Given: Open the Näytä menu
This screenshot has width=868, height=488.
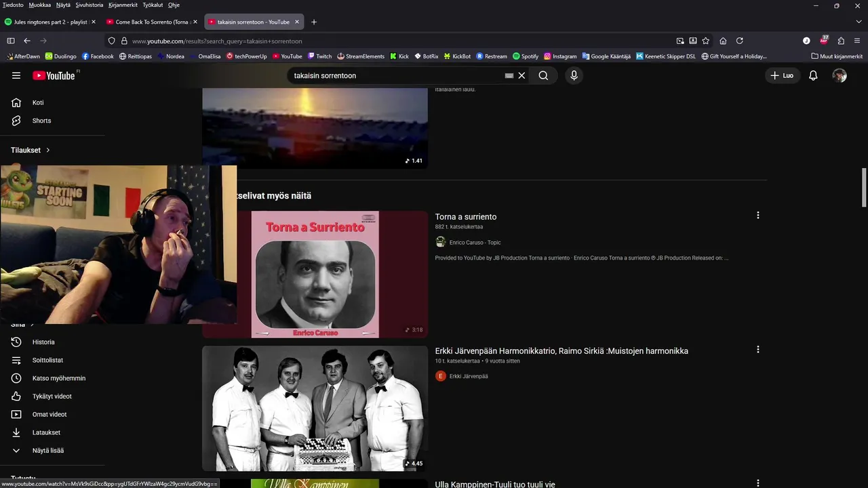Looking at the screenshot, I should click(63, 5).
